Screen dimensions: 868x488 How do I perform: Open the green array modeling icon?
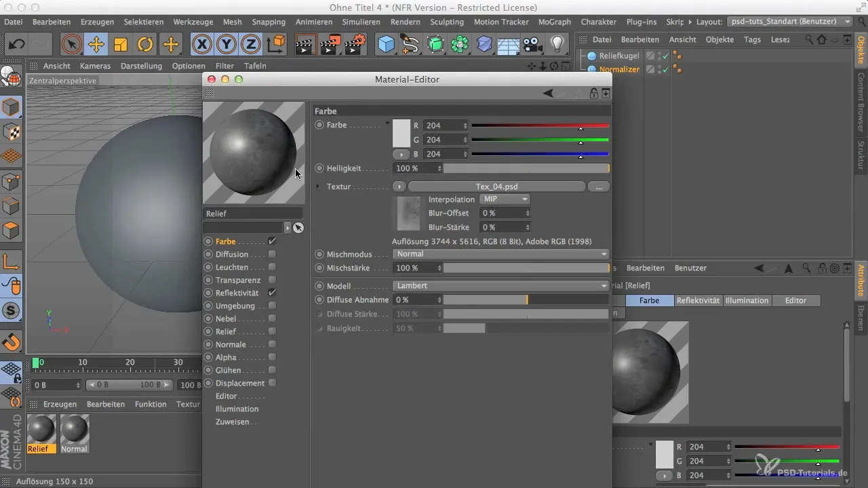pyautogui.click(x=460, y=45)
